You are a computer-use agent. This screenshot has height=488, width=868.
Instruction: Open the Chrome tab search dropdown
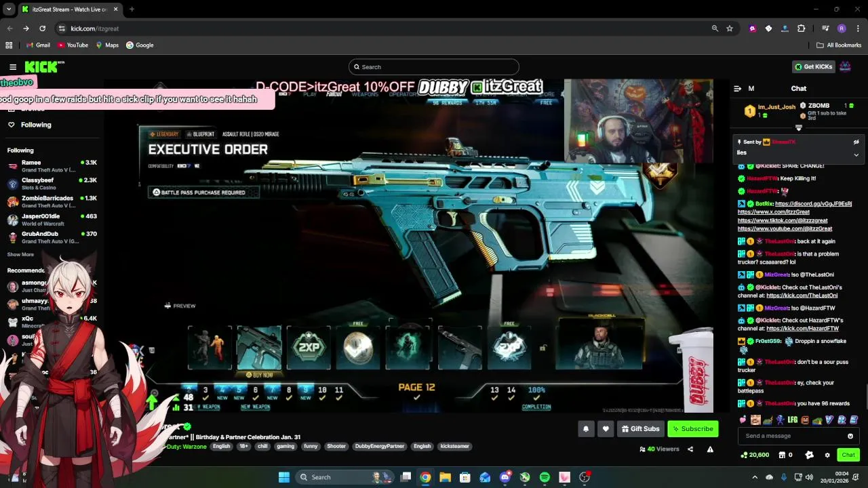(9, 9)
